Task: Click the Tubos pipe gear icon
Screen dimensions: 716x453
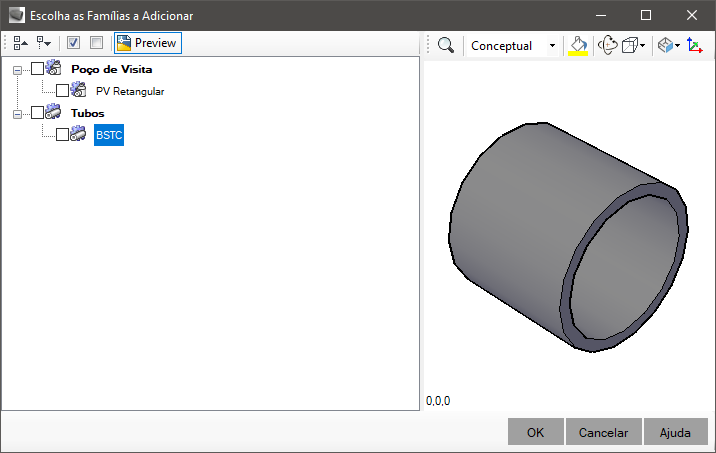Action: [x=54, y=111]
